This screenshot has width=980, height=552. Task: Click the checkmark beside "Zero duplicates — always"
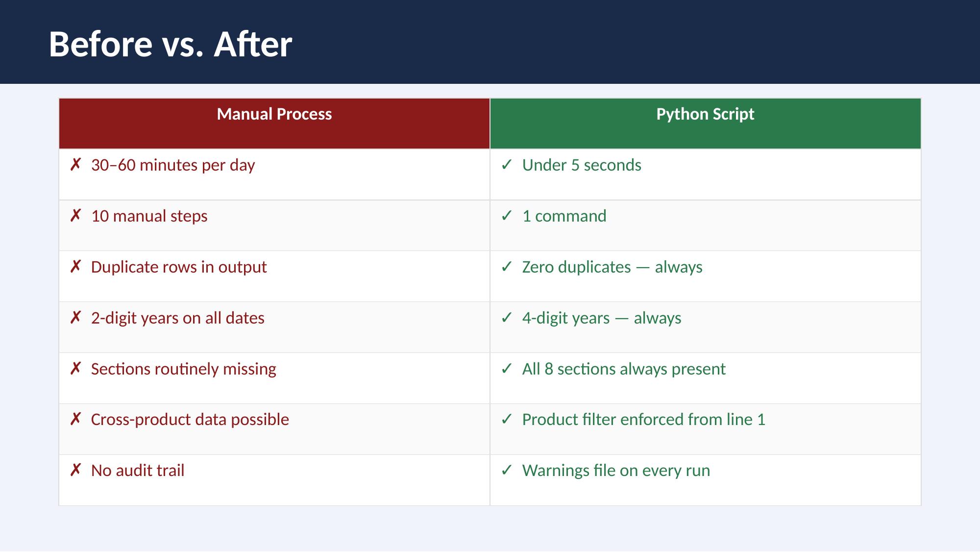pyautogui.click(x=507, y=267)
